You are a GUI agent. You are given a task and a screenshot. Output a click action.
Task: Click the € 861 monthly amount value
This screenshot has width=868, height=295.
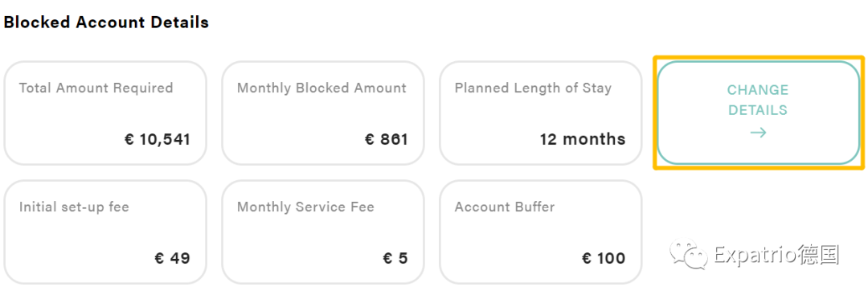coord(387,139)
